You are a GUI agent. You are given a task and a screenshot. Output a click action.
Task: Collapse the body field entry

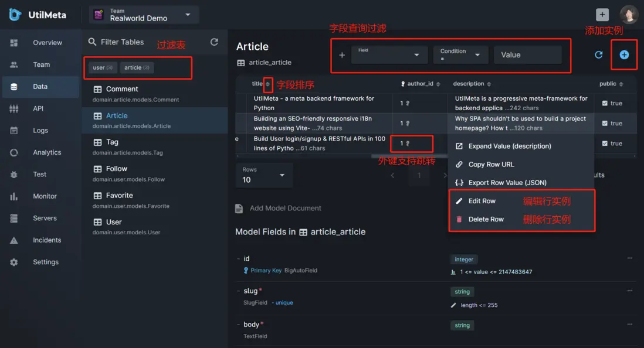pos(239,325)
